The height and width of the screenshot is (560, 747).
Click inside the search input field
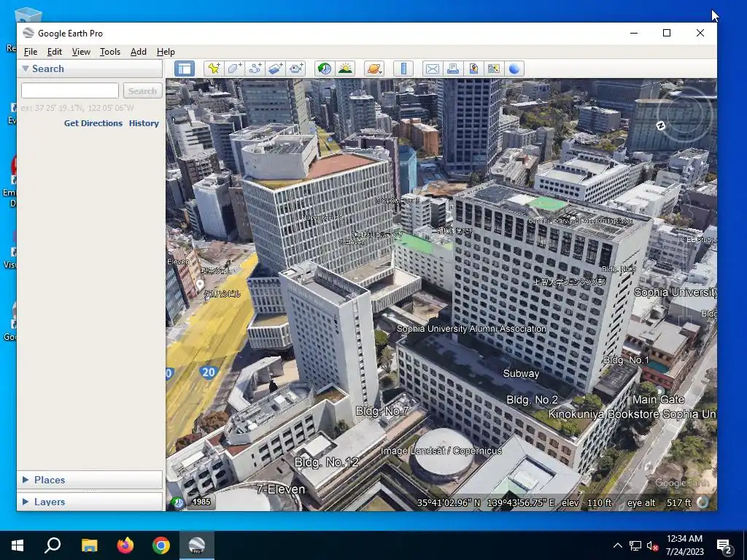point(70,90)
